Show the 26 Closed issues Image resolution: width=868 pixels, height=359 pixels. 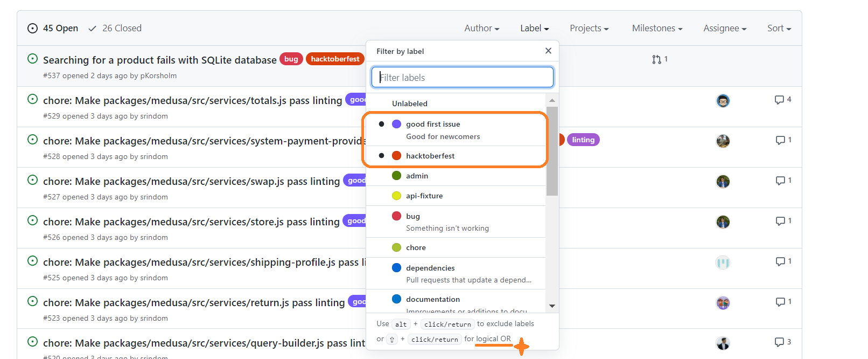point(115,28)
